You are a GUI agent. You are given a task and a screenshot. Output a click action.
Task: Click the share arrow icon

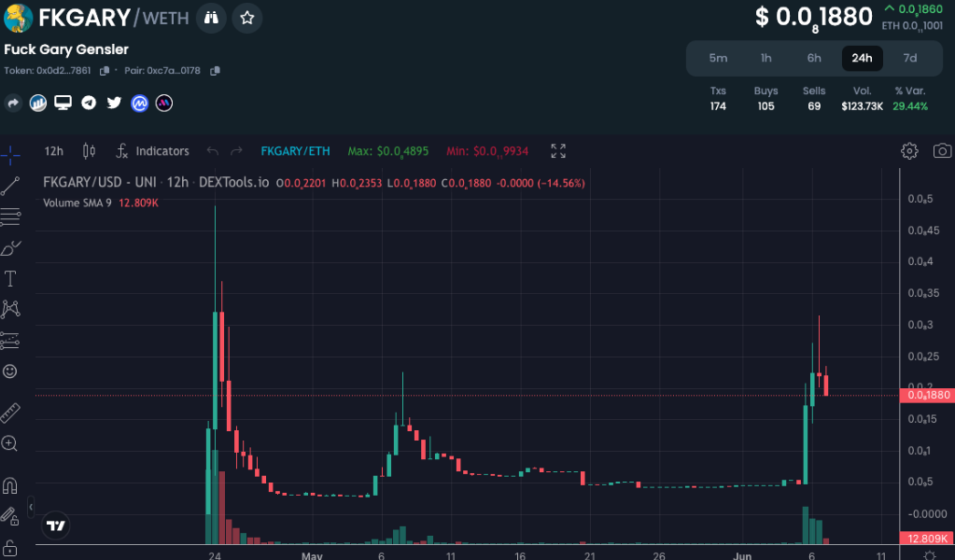tap(13, 103)
